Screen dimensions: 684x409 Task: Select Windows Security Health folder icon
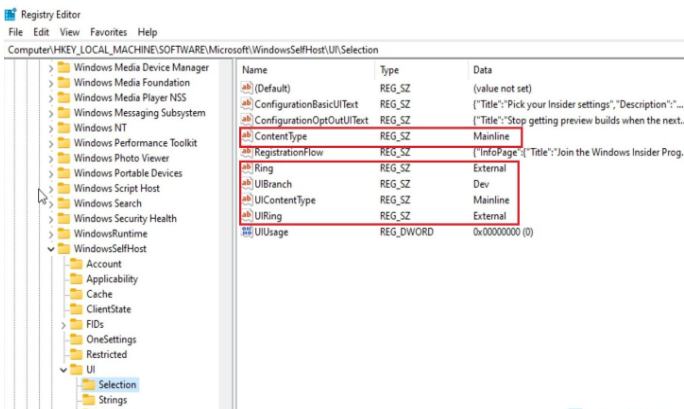[64, 218]
